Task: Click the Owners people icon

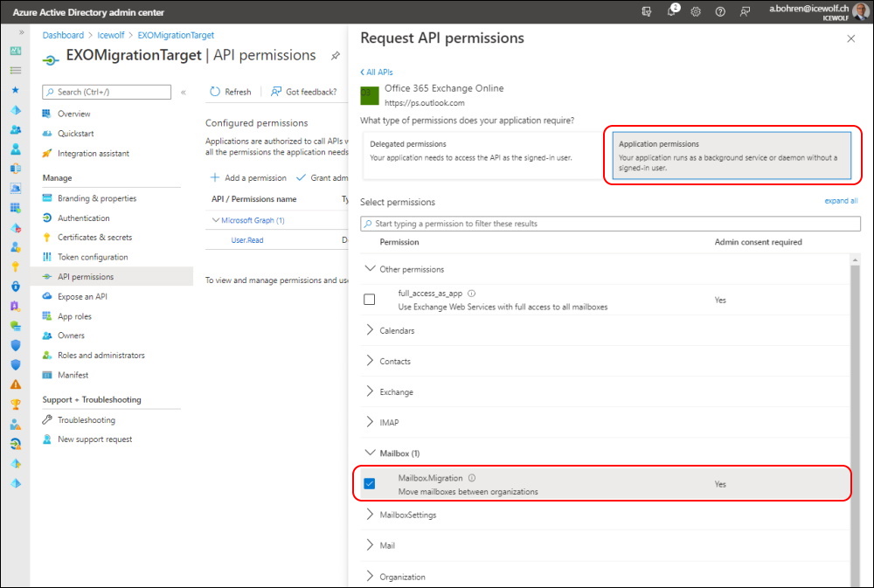Action: click(x=47, y=336)
